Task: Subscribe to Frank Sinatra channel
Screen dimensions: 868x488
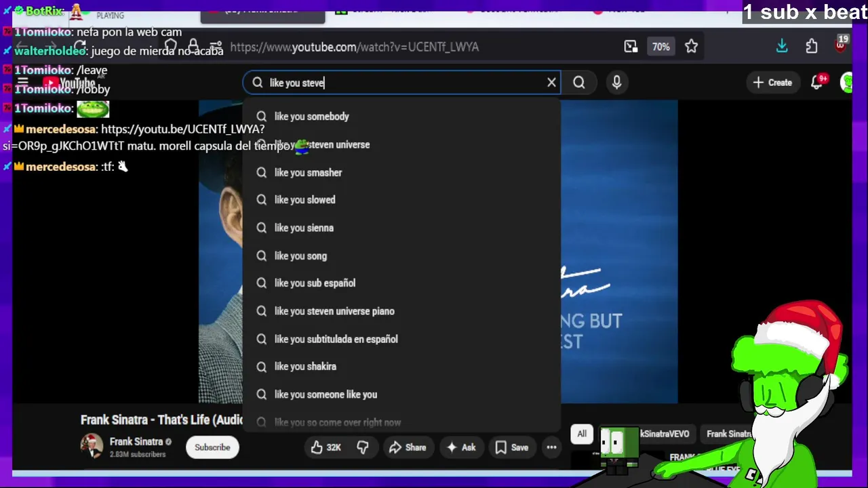Action: tap(212, 447)
